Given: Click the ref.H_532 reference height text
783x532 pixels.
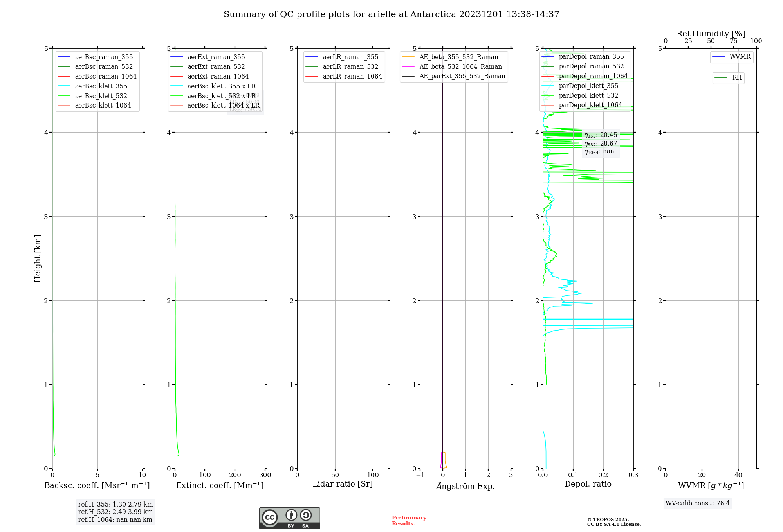Looking at the screenshot, I should [115, 512].
